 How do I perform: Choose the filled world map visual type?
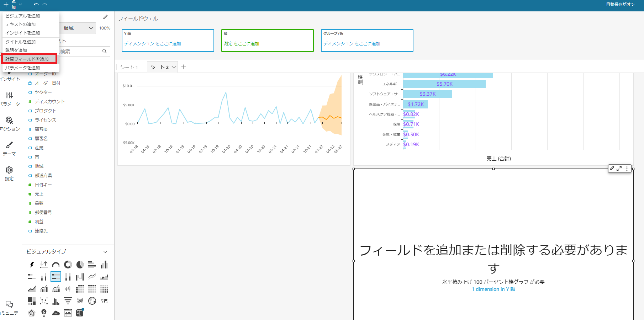[104, 301]
